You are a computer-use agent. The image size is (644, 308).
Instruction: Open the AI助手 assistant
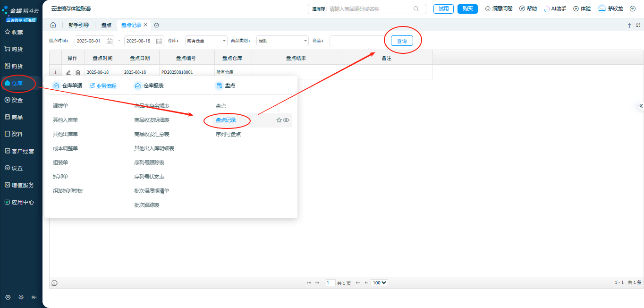[x=555, y=9]
